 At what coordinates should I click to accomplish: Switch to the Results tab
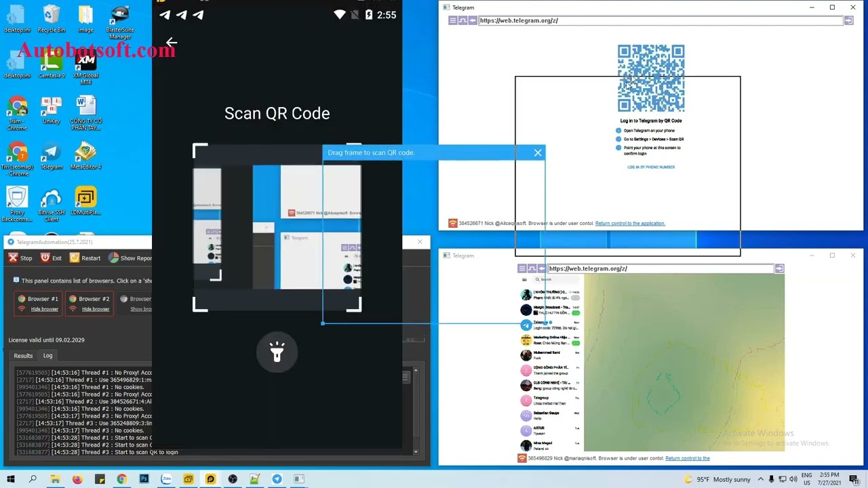pyautogui.click(x=23, y=355)
